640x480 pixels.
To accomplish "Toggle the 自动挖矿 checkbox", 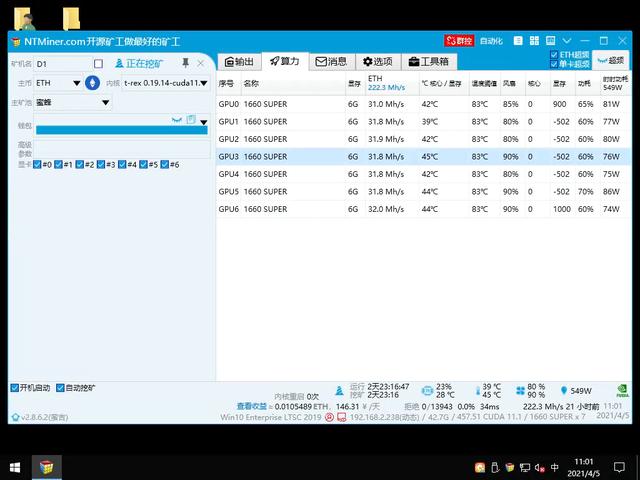I will click(x=60, y=388).
